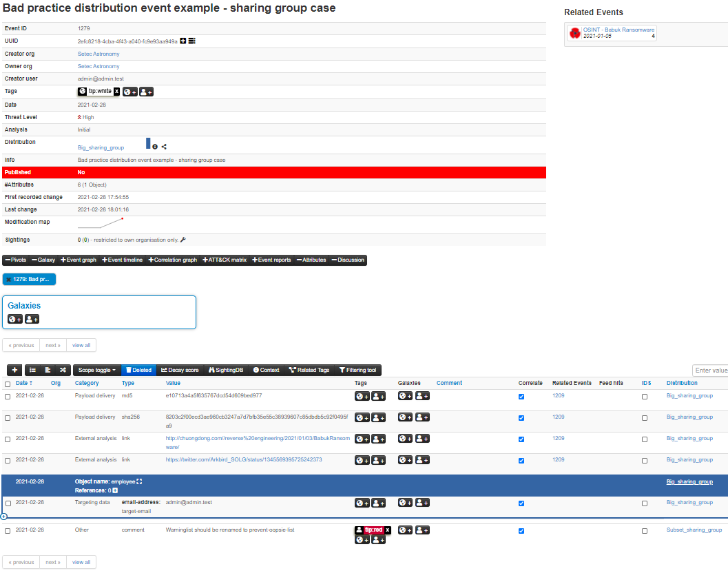728x573 pixels.
Task: Click the Enter value filter field
Action: (x=709, y=370)
